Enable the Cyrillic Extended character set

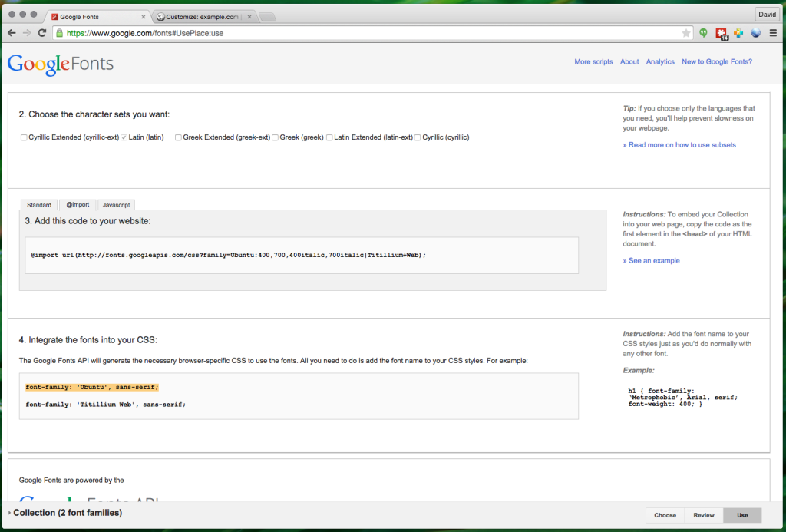click(24, 137)
